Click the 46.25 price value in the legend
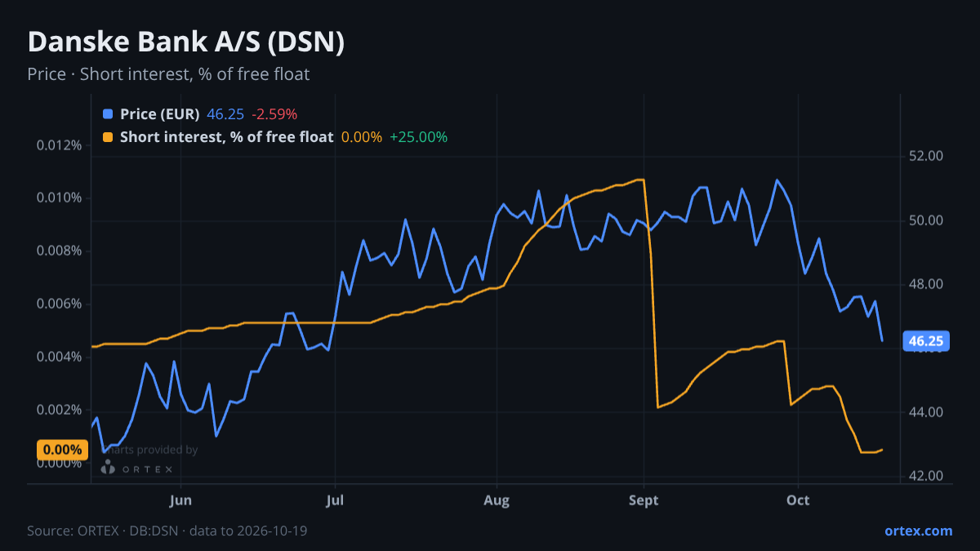The image size is (980, 551). (225, 113)
